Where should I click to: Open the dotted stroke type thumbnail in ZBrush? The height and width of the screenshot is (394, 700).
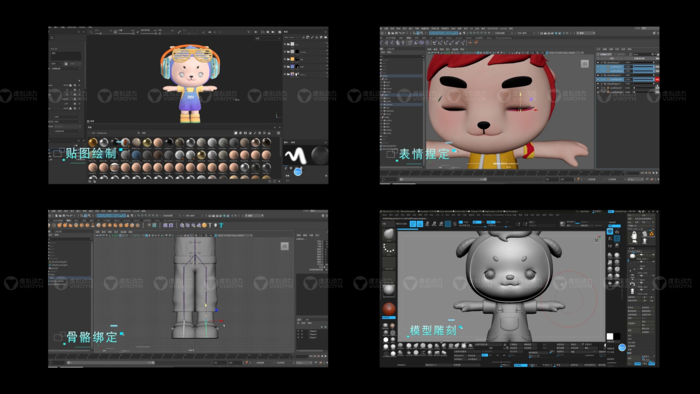click(x=389, y=249)
